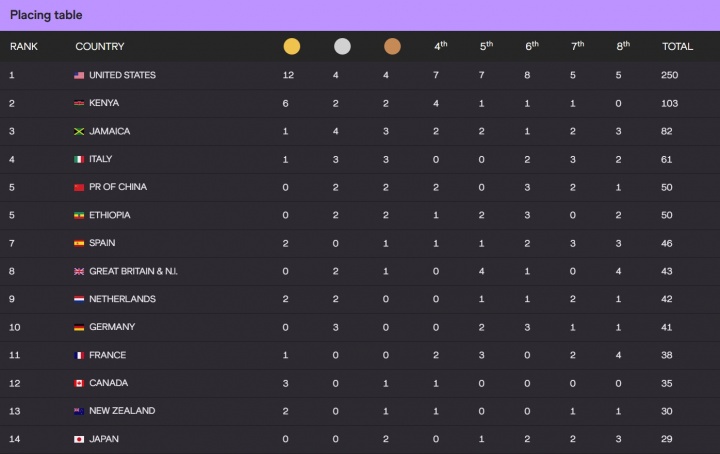Screen dimensions: 720x454
Task: Click the TOTAL column header
Action: (x=677, y=46)
